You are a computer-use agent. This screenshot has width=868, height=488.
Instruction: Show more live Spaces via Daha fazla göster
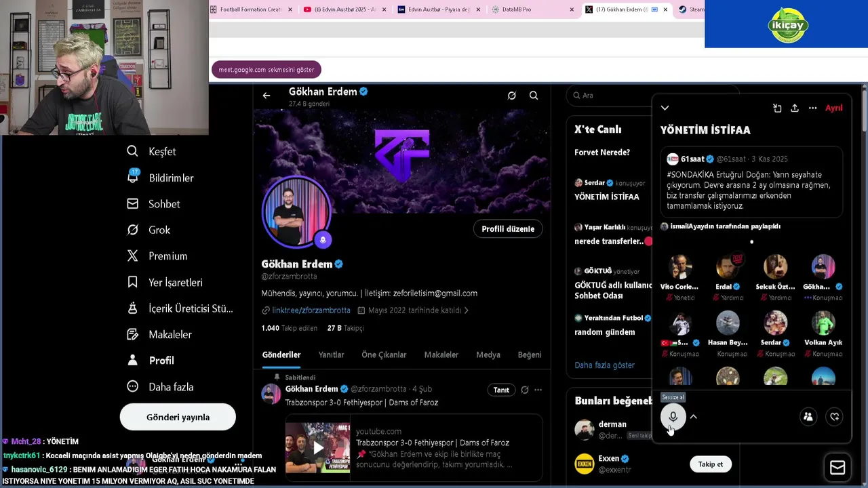(604, 365)
